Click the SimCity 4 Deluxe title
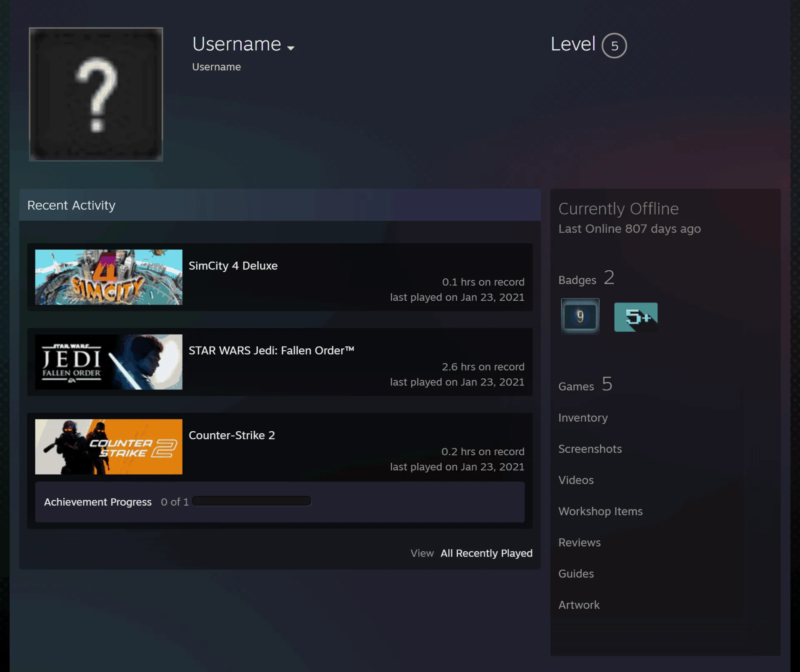Image resolution: width=800 pixels, height=672 pixels. pos(233,266)
